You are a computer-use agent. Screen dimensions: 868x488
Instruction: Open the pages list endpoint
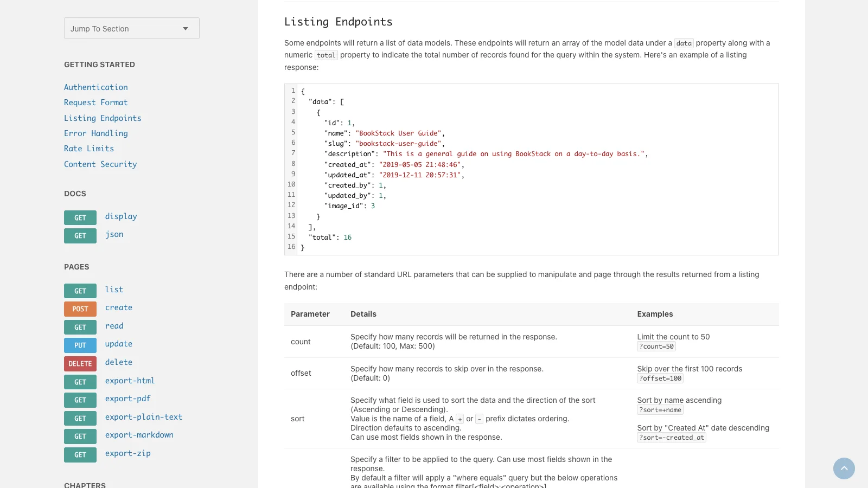tap(114, 290)
